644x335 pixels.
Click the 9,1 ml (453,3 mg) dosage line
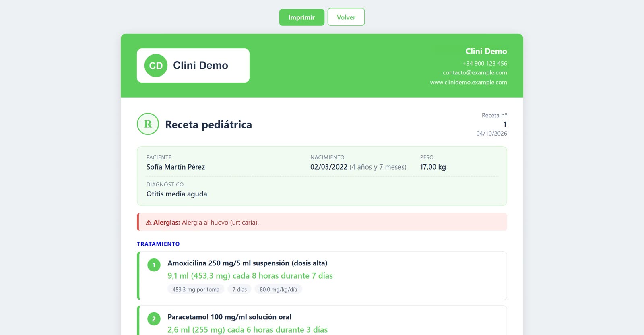[x=250, y=276]
